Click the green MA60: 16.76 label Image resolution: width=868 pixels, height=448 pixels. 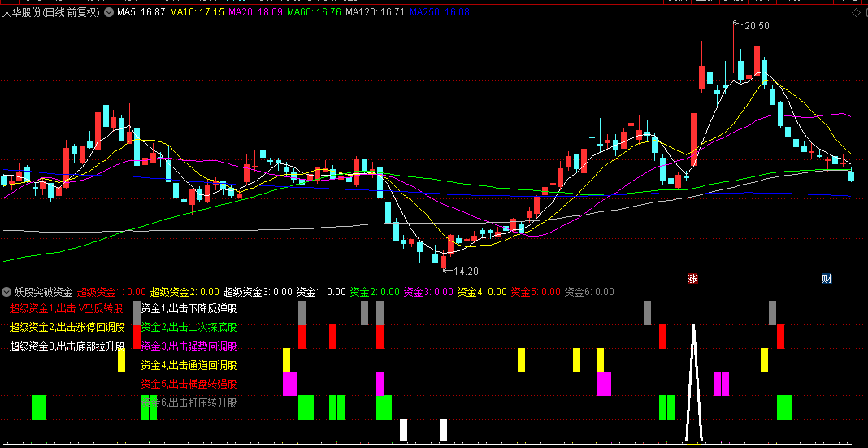tap(315, 11)
